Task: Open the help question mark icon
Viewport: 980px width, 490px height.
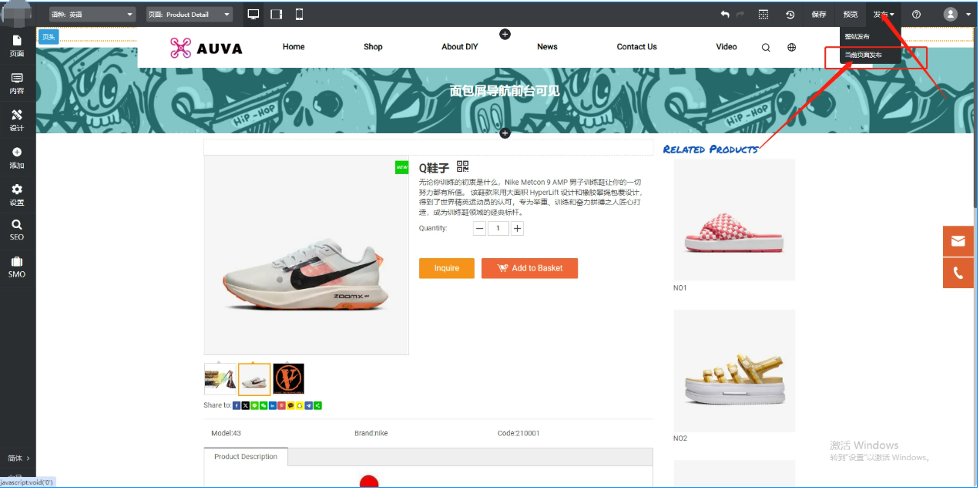Action: [916, 15]
